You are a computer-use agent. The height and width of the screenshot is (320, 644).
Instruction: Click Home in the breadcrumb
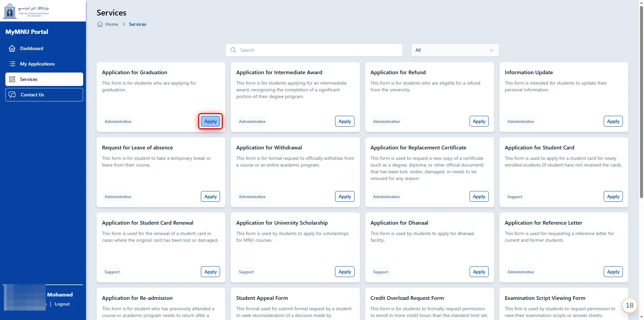pos(112,24)
